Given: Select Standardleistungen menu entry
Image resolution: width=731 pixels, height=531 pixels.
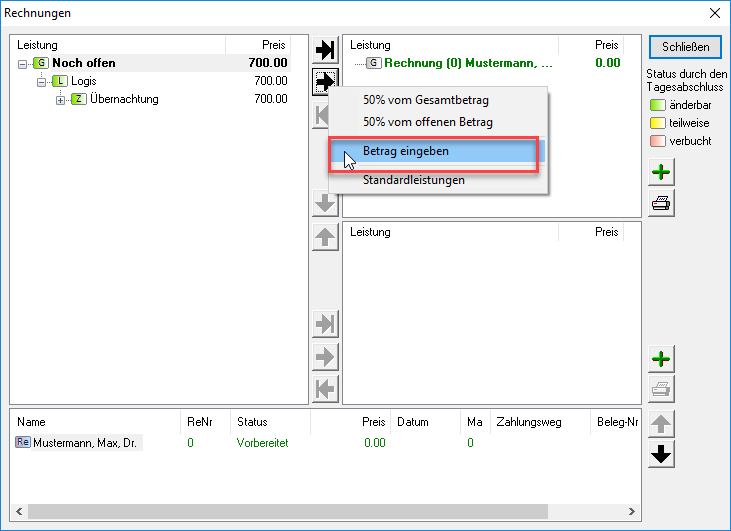Looking at the screenshot, I should (414, 180).
